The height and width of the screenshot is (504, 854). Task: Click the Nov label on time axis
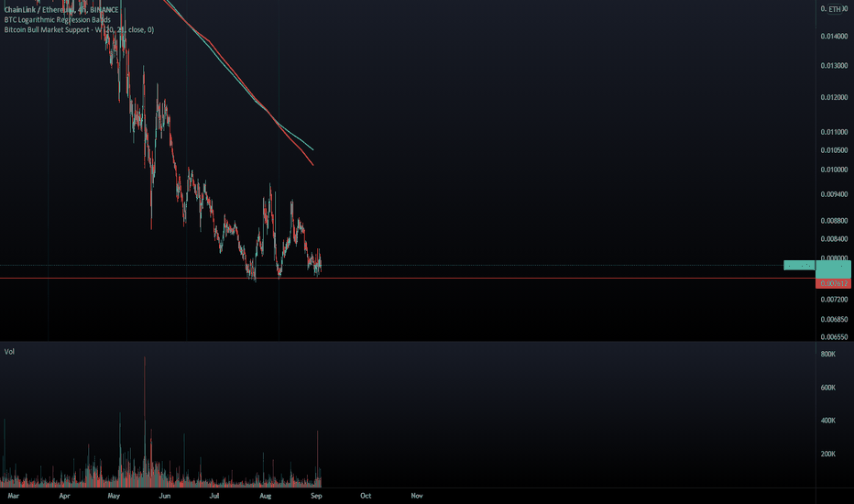coord(417,495)
